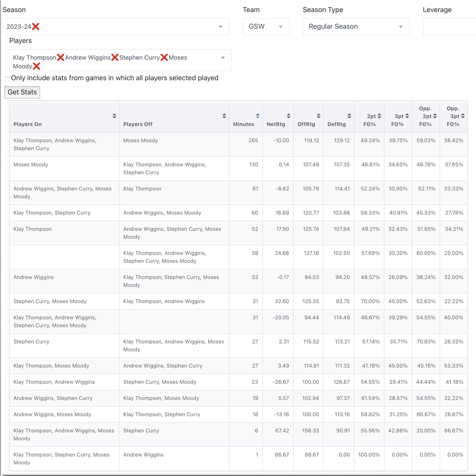Open the Season dropdown arrow
Image resolution: width=476 pixels, height=476 pixels.
click(220, 27)
